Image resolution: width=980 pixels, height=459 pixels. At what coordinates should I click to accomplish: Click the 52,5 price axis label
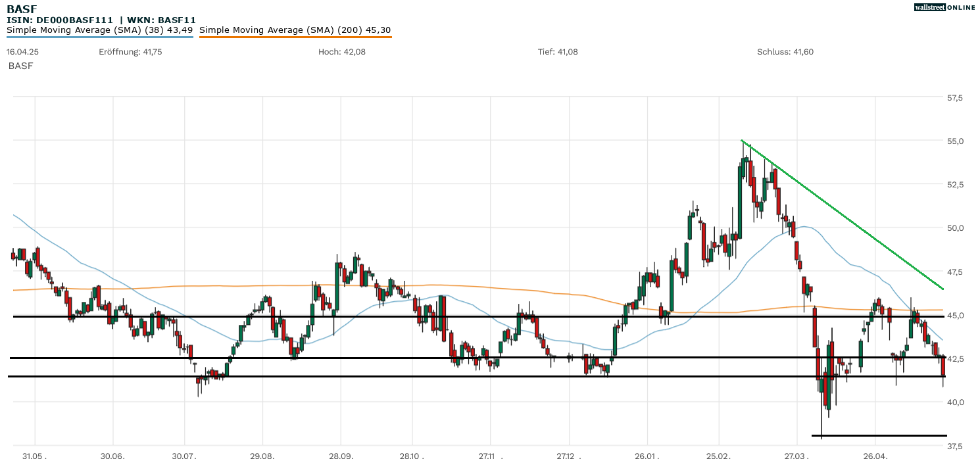click(x=954, y=185)
